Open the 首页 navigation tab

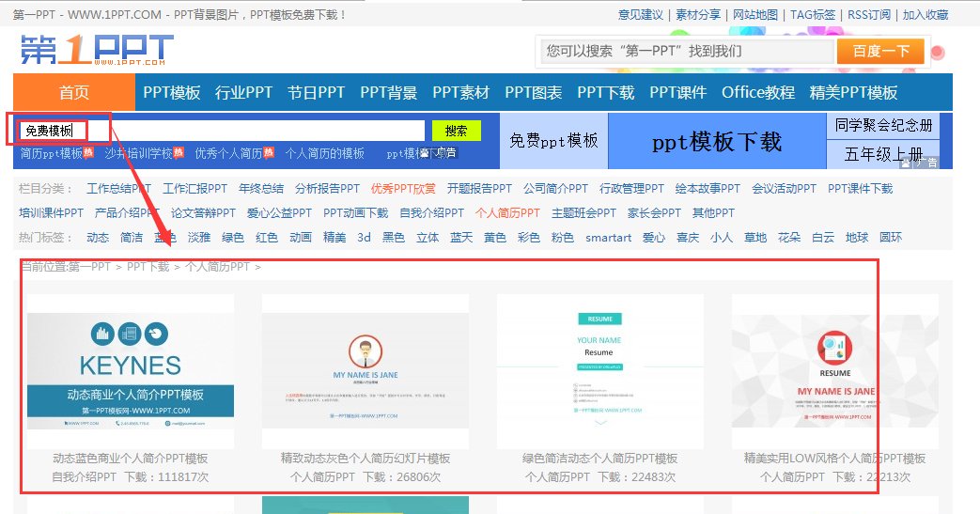[x=73, y=92]
